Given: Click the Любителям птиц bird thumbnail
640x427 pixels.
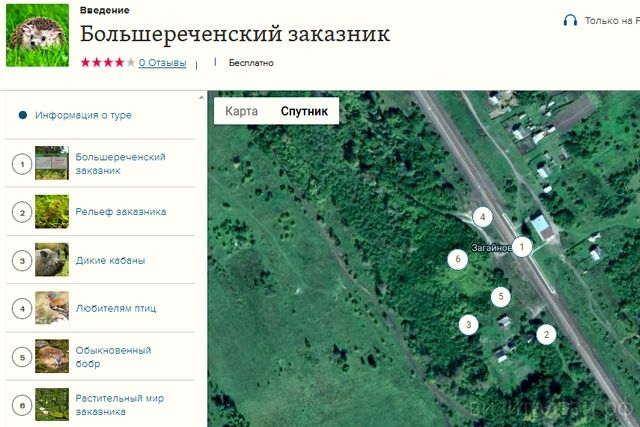Looking at the screenshot, I should [52, 308].
